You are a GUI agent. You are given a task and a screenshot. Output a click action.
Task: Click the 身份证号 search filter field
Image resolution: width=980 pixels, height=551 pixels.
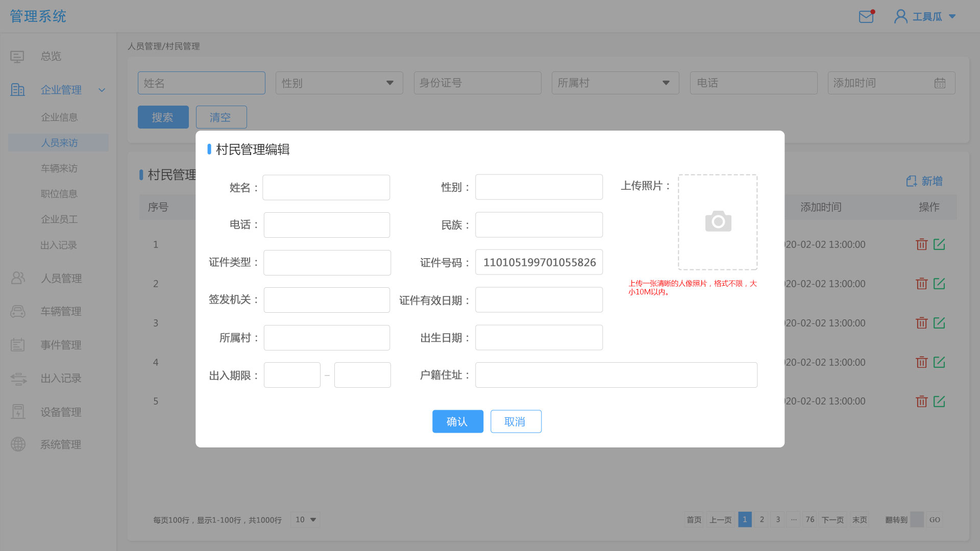click(477, 83)
